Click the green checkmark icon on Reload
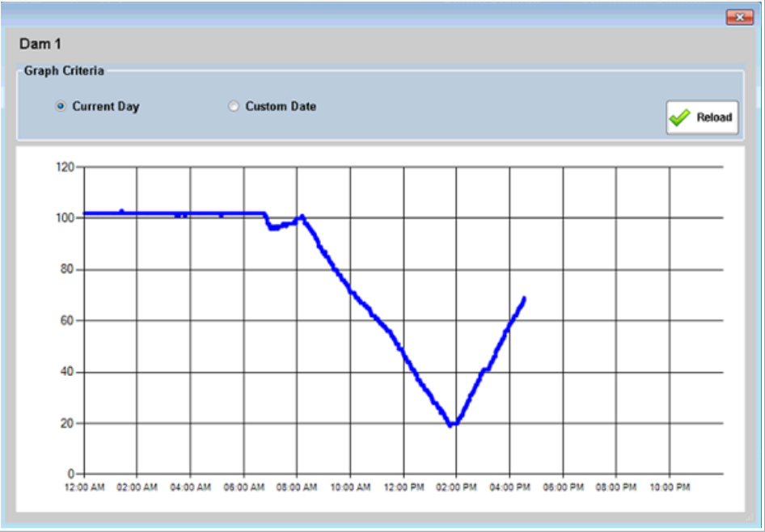Viewport: 765px width, 532px height. (x=679, y=117)
